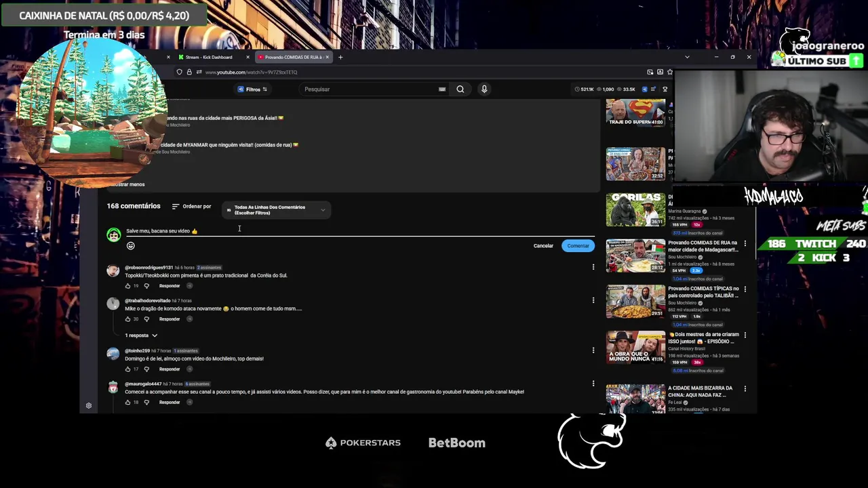Open options for A CIDADE MAIS BIZARRA video
Screen dimensions: 868x488
click(x=745, y=389)
